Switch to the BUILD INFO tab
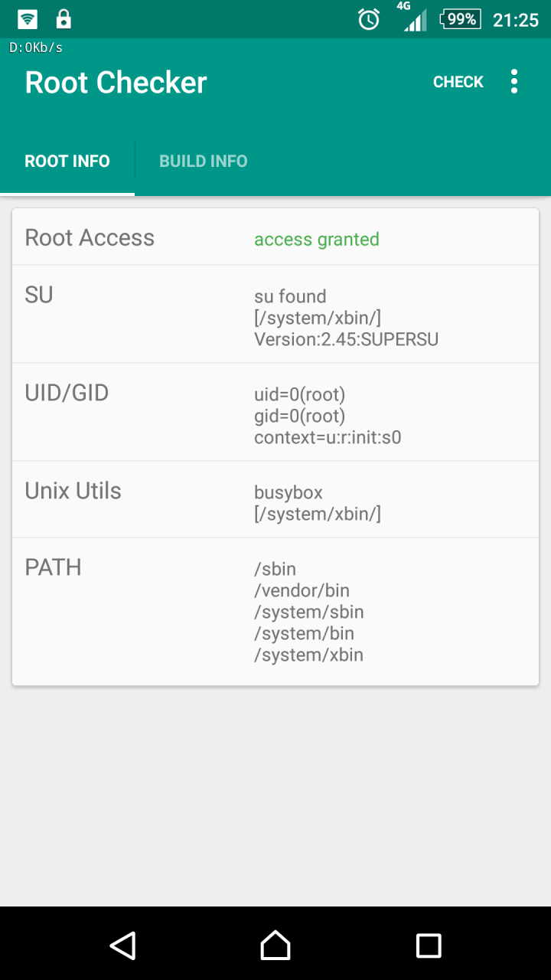This screenshot has width=551, height=980. (x=204, y=161)
